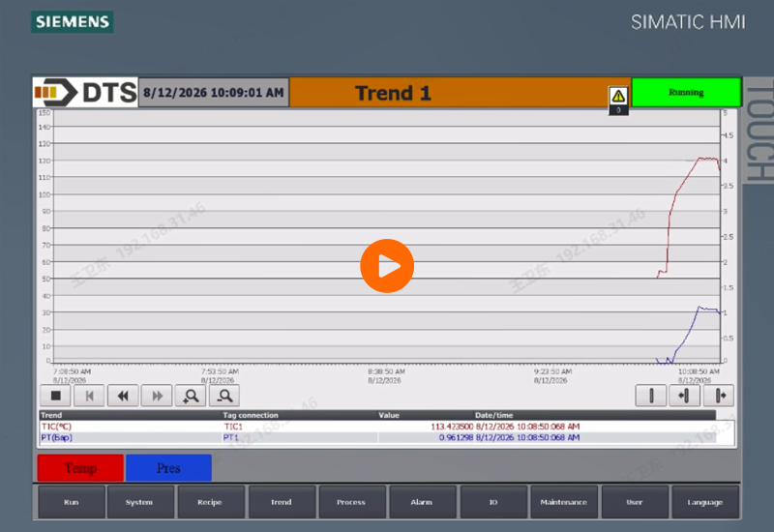The height and width of the screenshot is (532, 774).
Task: Open the Run screen
Action: pos(71,502)
